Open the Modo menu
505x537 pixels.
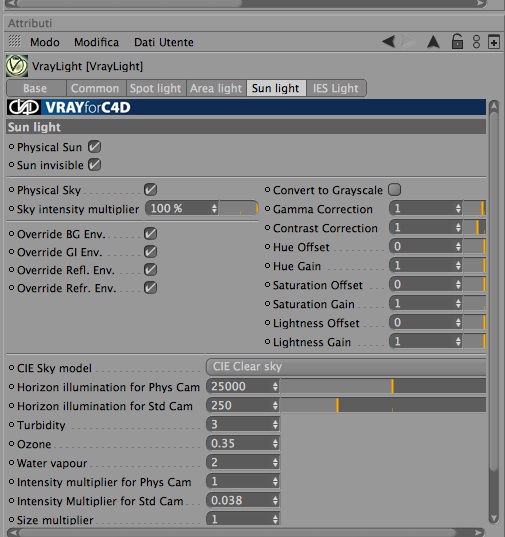point(45,42)
